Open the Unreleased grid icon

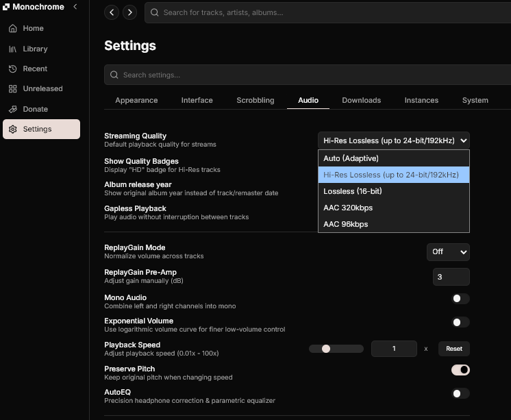point(13,89)
